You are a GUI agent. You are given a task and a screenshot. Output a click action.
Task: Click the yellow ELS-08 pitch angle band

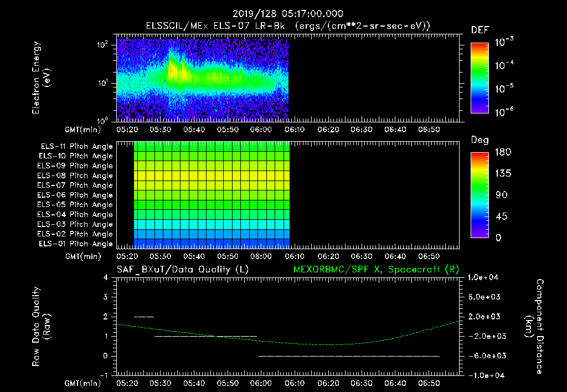[x=212, y=176]
